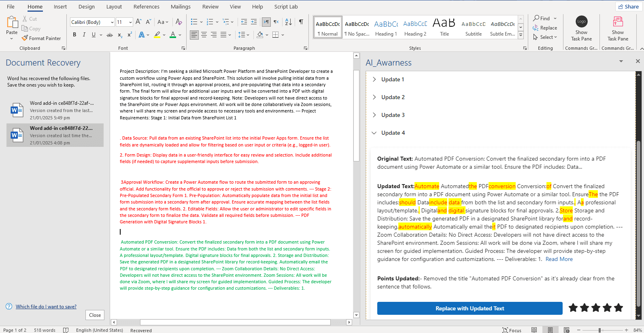Click Replace with Updated Text button

coord(470,308)
